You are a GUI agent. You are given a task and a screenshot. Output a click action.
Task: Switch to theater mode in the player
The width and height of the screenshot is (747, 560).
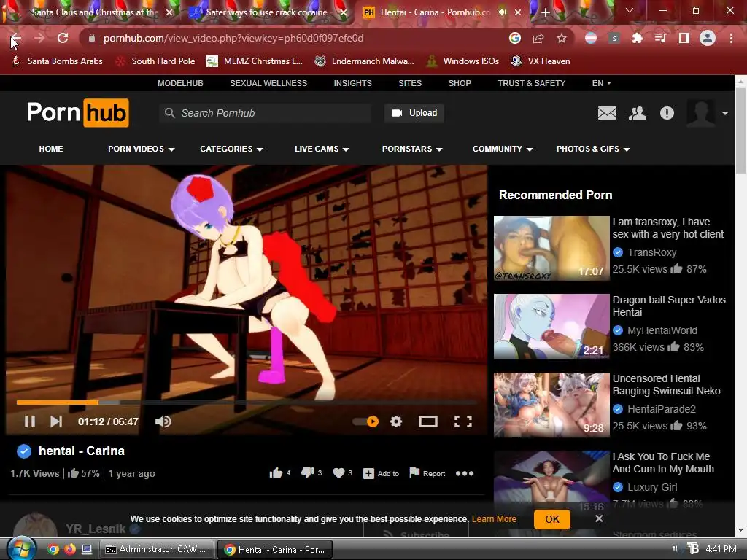(x=427, y=421)
